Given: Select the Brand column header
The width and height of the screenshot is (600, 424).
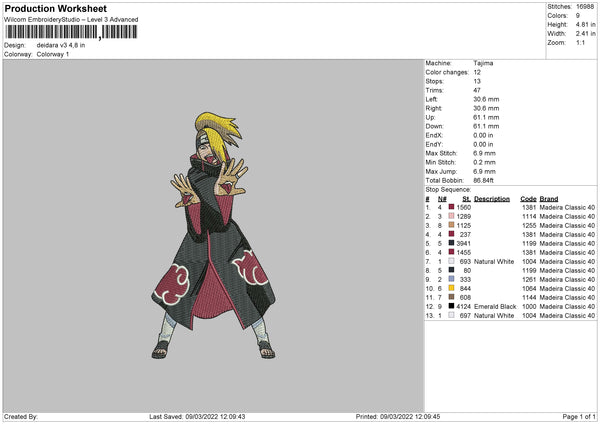Looking at the screenshot, I should coord(549,198).
